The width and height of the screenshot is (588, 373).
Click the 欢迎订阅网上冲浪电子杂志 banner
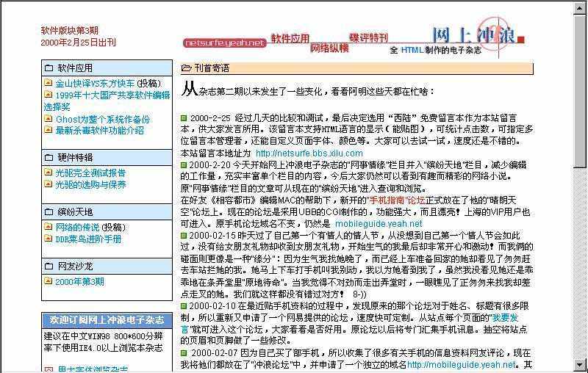[107, 320]
